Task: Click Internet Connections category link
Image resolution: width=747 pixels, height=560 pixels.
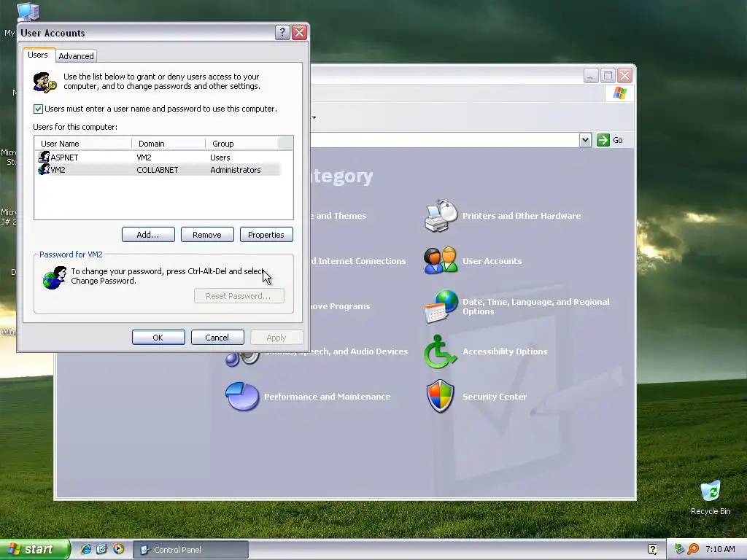Action: coord(358,261)
